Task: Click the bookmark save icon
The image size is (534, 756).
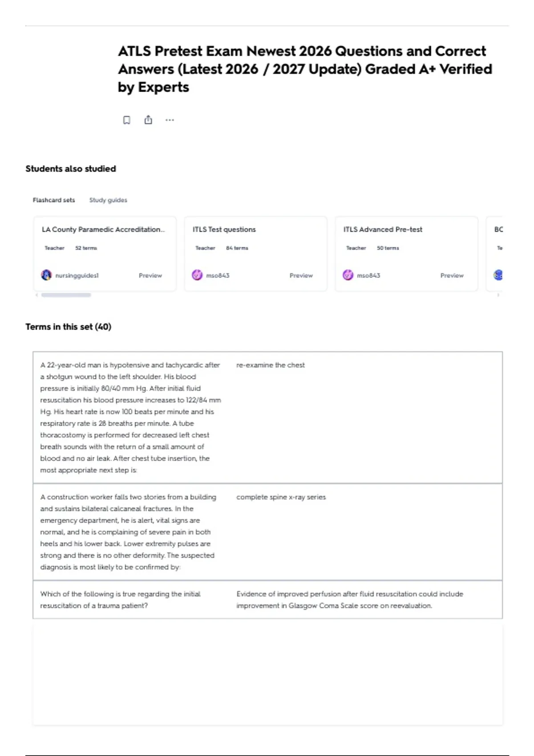Action: click(x=127, y=120)
